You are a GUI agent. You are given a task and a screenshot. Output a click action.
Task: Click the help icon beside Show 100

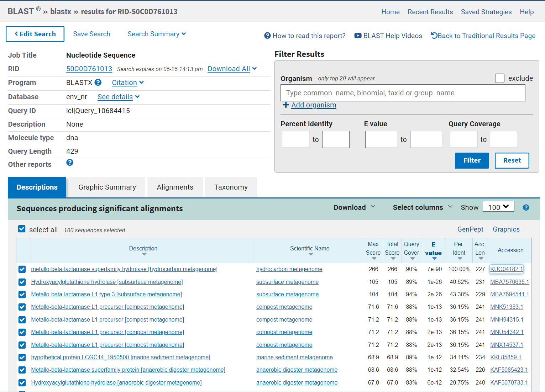click(x=526, y=208)
